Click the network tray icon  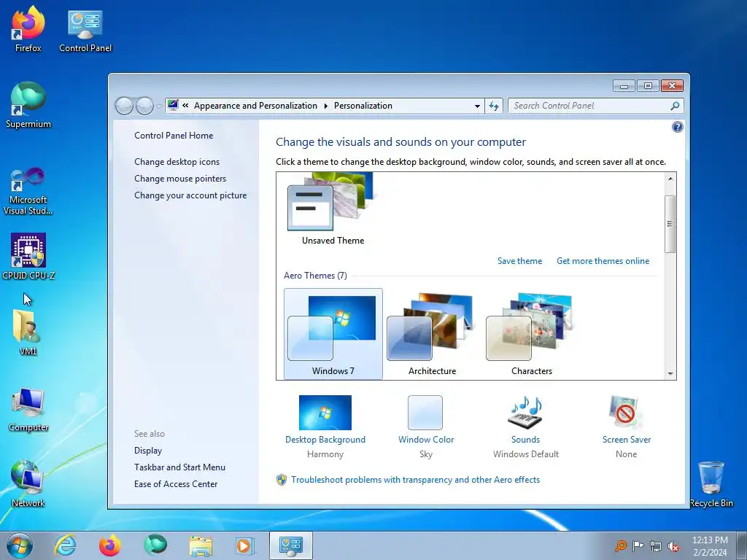656,546
